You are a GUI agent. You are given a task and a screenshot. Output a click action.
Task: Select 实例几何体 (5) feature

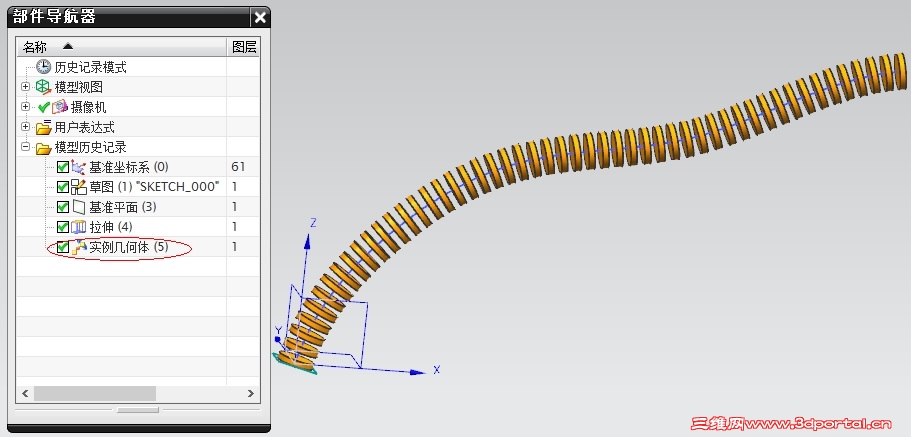(128, 247)
